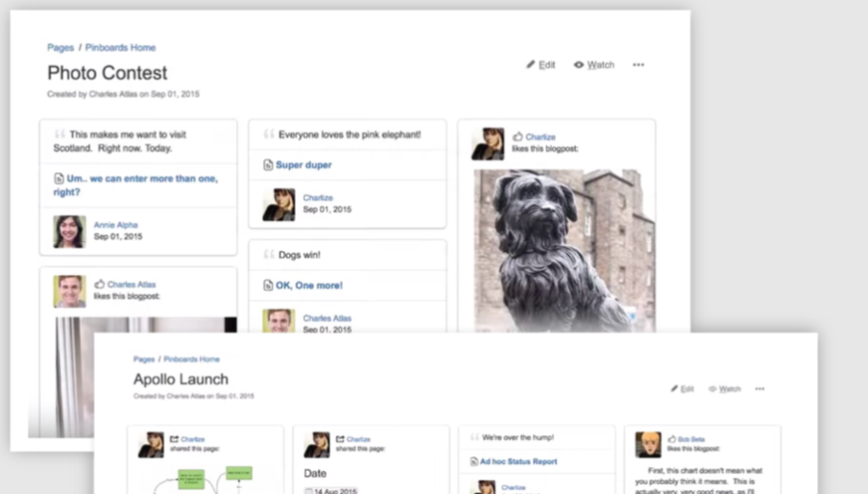Image resolution: width=868 pixels, height=494 pixels.
Task: Toggle Watch on Photo Contest page
Action: point(594,65)
